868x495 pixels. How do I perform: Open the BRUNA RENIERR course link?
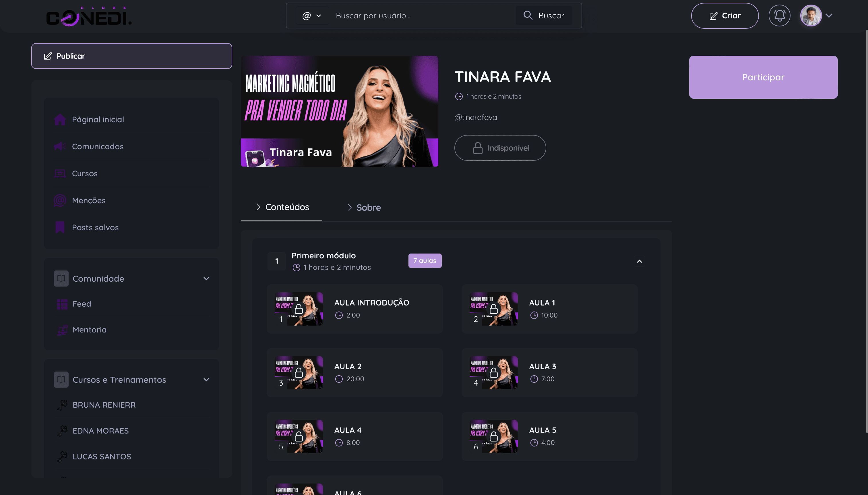point(104,405)
